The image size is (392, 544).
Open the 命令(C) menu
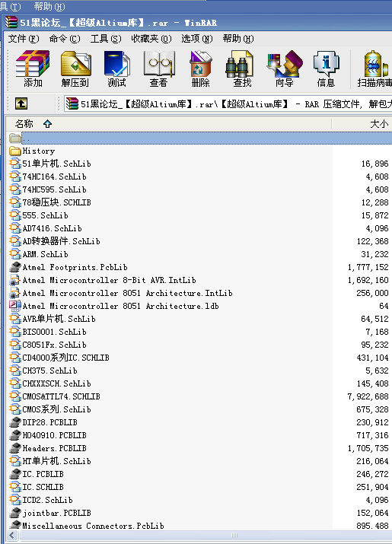click(x=65, y=39)
